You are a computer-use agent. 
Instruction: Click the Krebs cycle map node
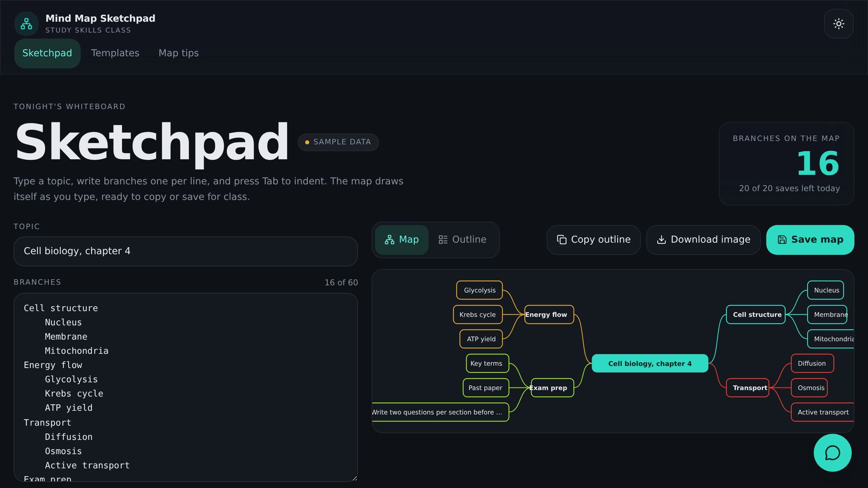(x=478, y=314)
